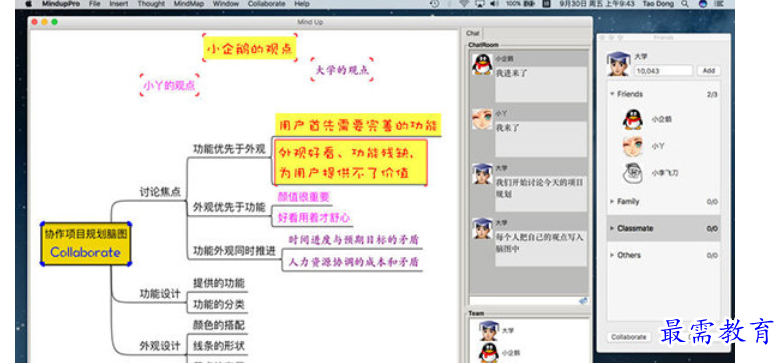The width and height of the screenshot is (782, 363).
Task: Select the 外观设计 branch
Action: point(160,346)
